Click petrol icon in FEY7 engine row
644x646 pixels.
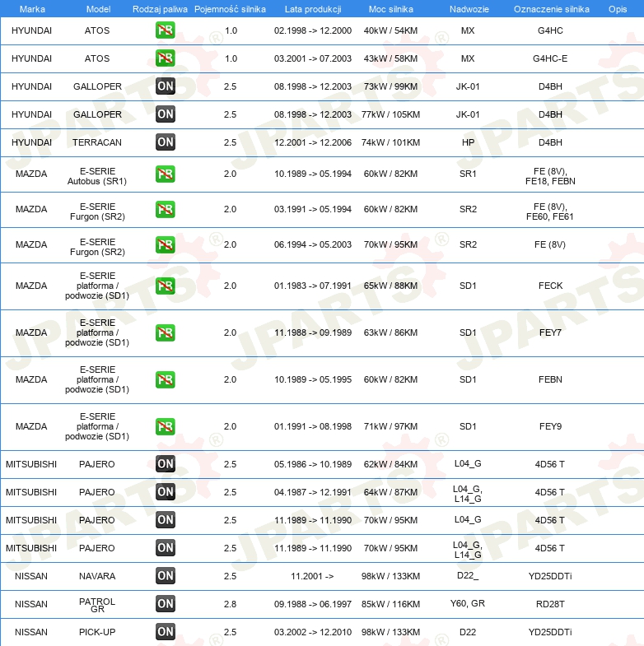coord(166,333)
